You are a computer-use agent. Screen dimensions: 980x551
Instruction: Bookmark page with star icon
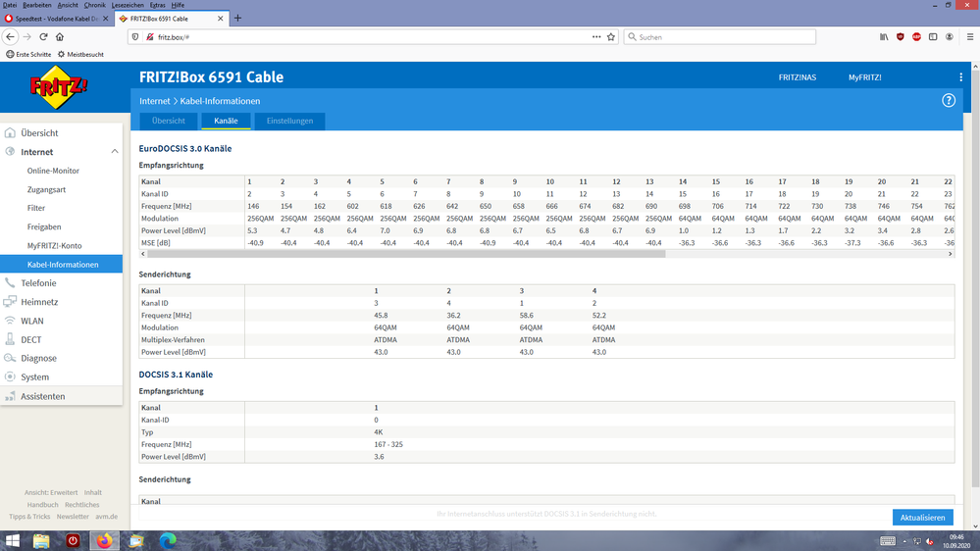[x=610, y=37]
